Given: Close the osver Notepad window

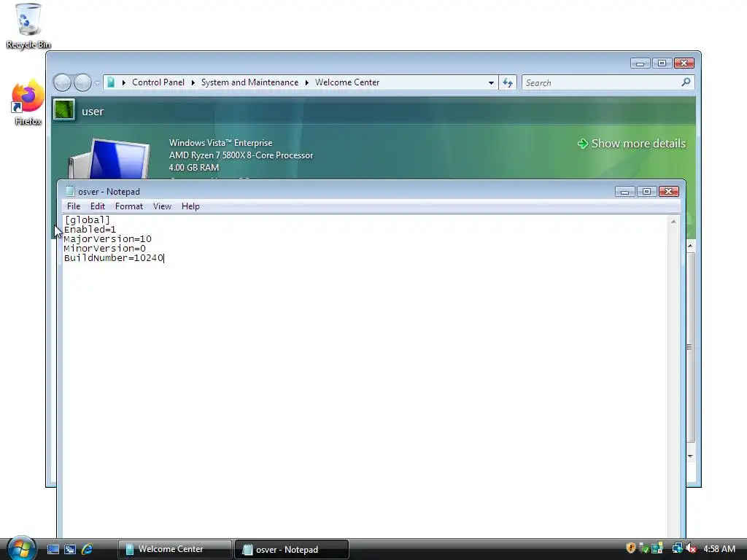Looking at the screenshot, I should 668,192.
